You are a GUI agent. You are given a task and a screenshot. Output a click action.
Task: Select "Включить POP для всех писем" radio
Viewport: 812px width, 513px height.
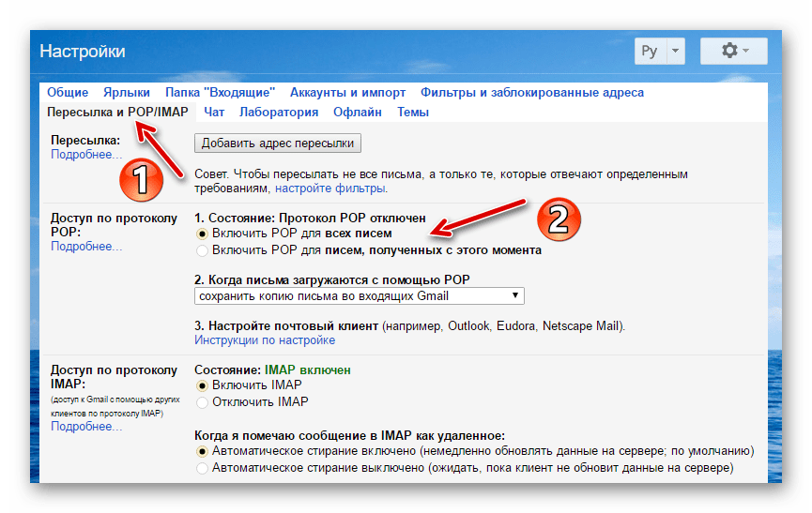click(x=202, y=233)
